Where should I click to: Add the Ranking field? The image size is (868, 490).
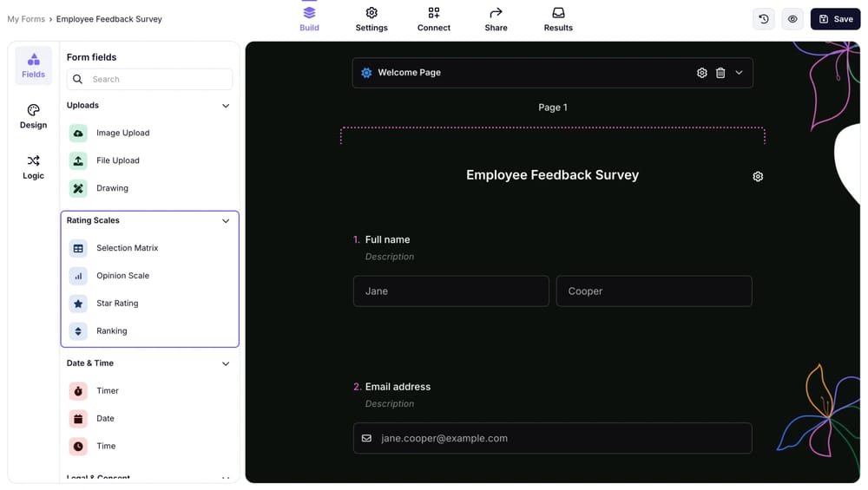pyautogui.click(x=112, y=331)
